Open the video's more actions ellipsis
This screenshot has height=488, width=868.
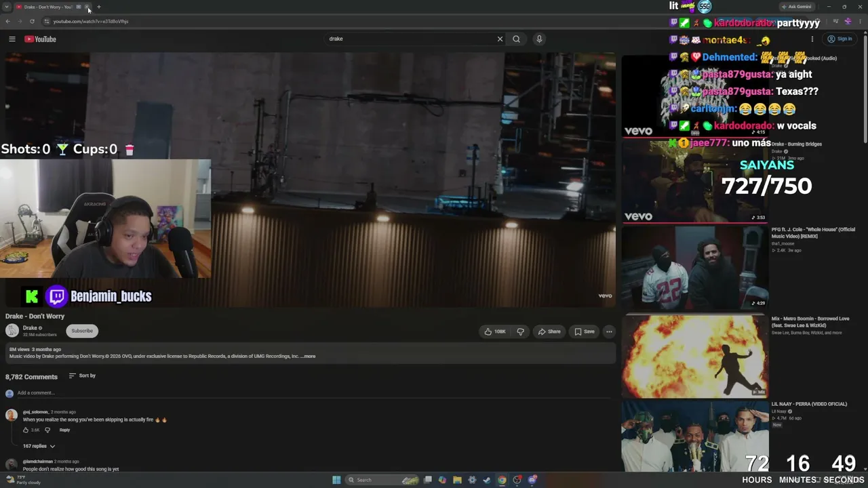[609, 331]
